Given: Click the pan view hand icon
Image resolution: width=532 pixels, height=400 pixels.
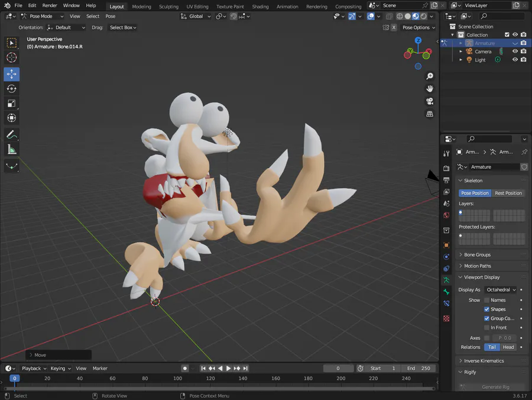Looking at the screenshot, I should tap(430, 89).
